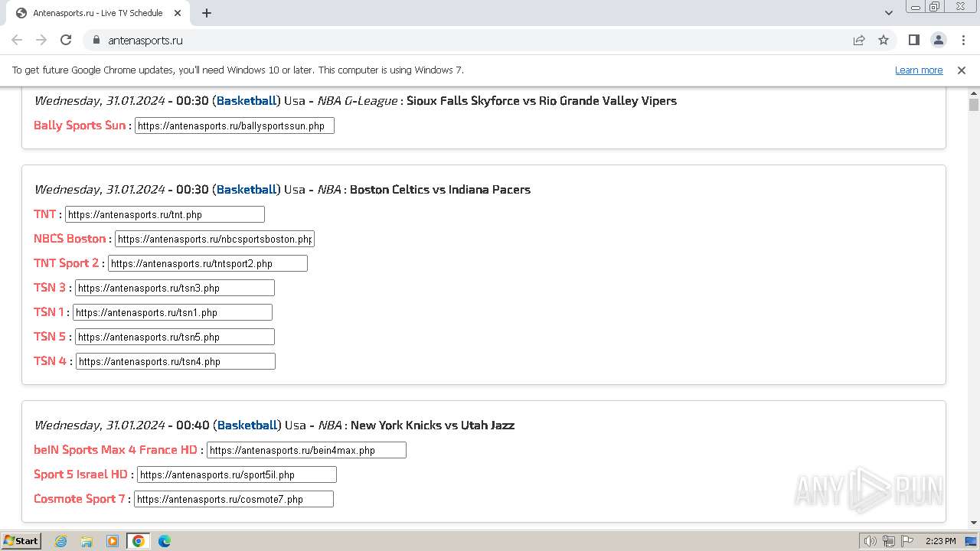Click the page scrollbar up arrow
980x551 pixels.
pos(974,93)
